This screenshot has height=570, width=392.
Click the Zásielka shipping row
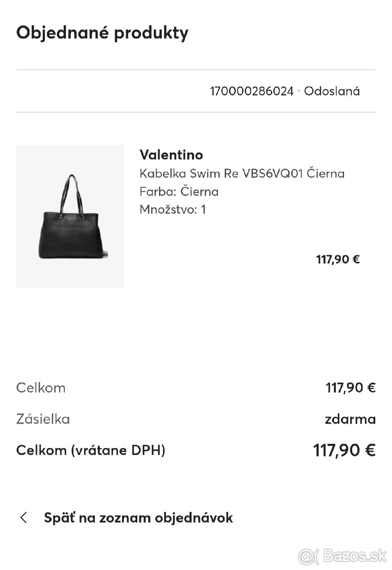point(44,419)
